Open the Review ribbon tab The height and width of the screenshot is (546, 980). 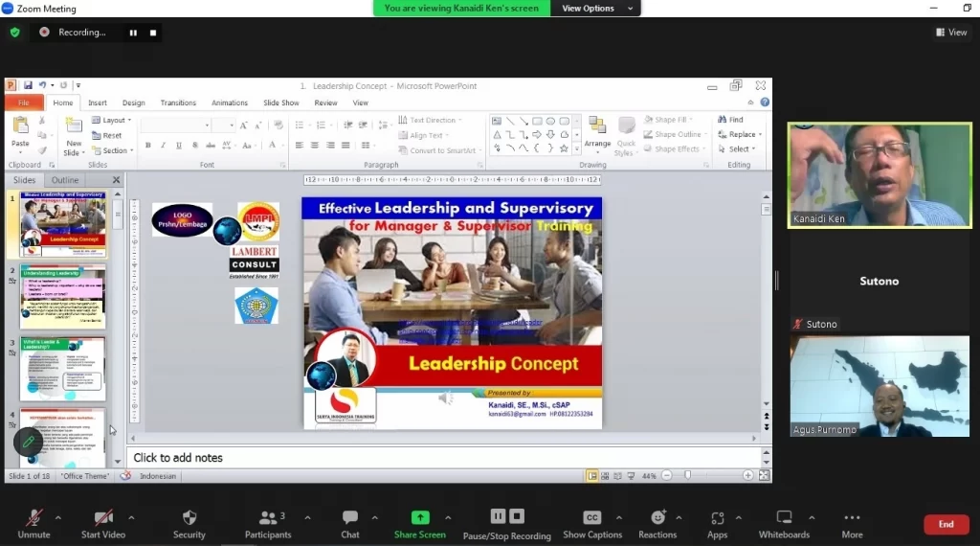tap(325, 102)
